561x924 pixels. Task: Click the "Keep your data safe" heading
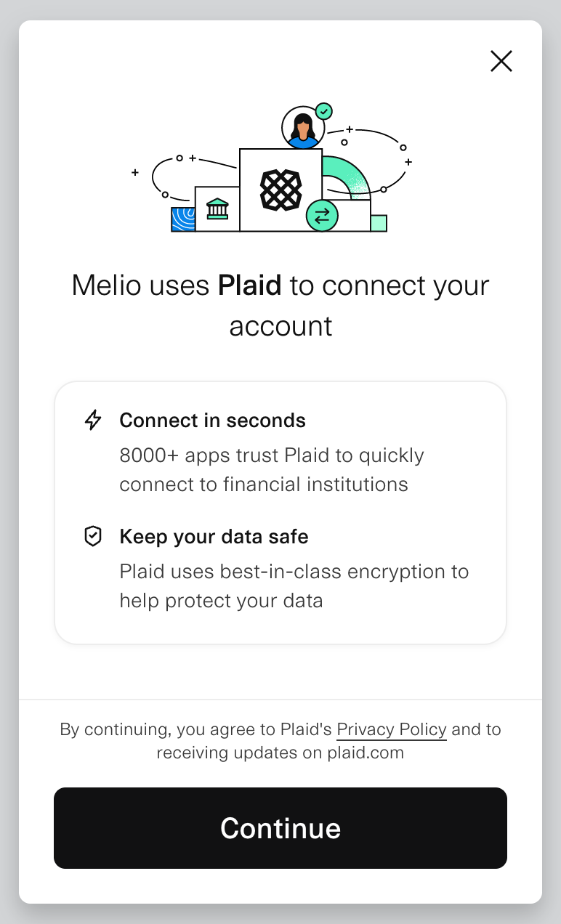click(214, 536)
